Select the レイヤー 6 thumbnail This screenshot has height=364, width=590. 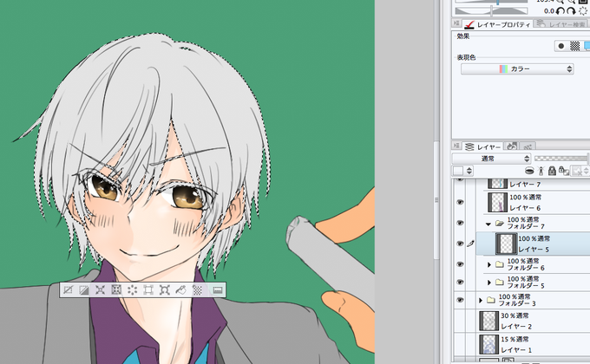point(497,202)
